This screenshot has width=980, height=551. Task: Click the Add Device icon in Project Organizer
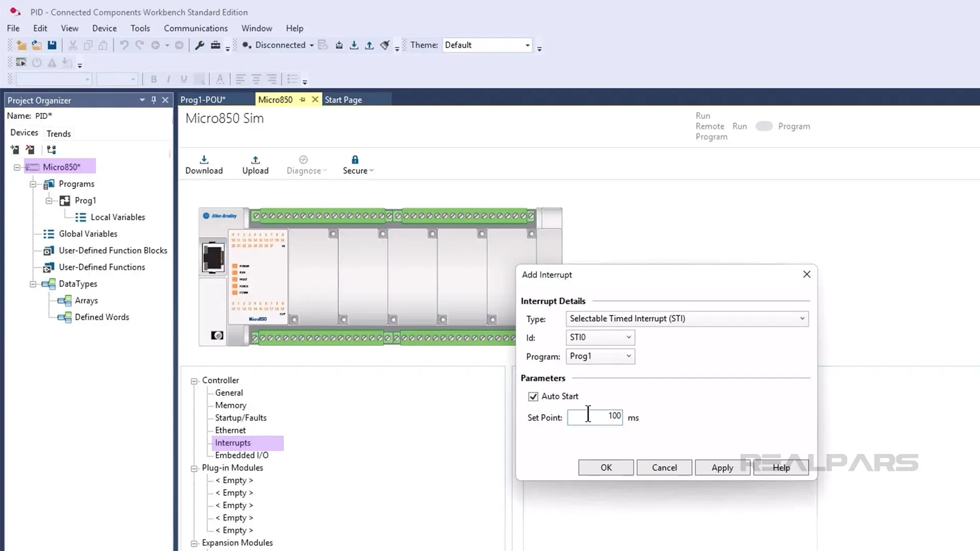click(14, 149)
